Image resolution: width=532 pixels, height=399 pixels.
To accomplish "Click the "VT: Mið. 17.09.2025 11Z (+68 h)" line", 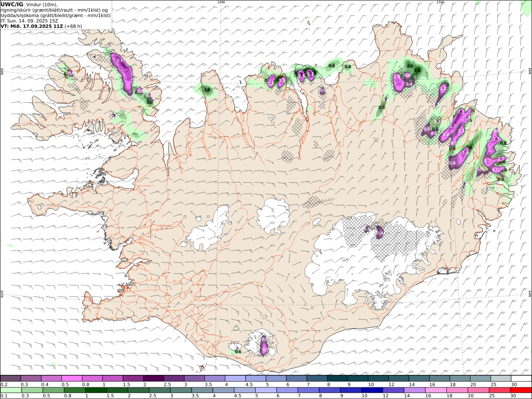I will 42,26.
